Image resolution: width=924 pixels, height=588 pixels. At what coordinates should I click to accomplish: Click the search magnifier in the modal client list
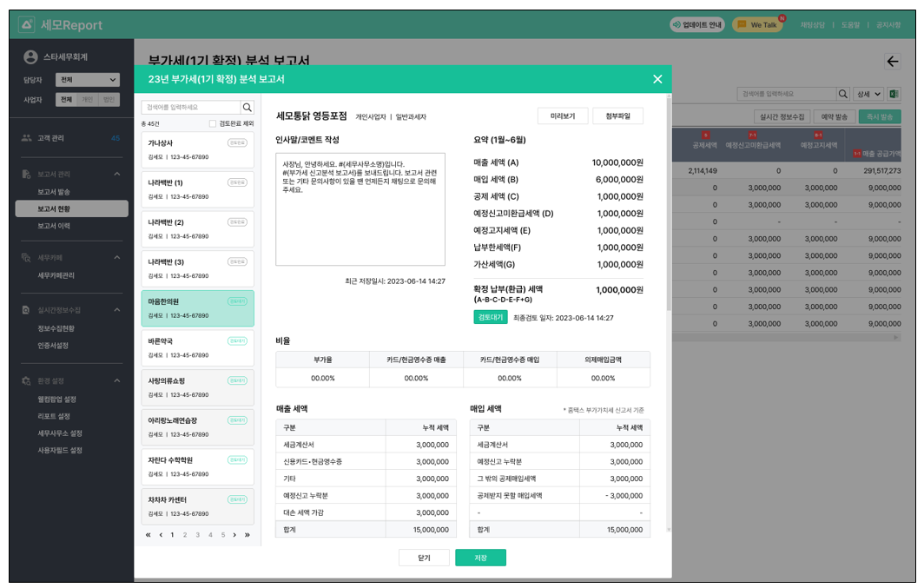click(247, 108)
